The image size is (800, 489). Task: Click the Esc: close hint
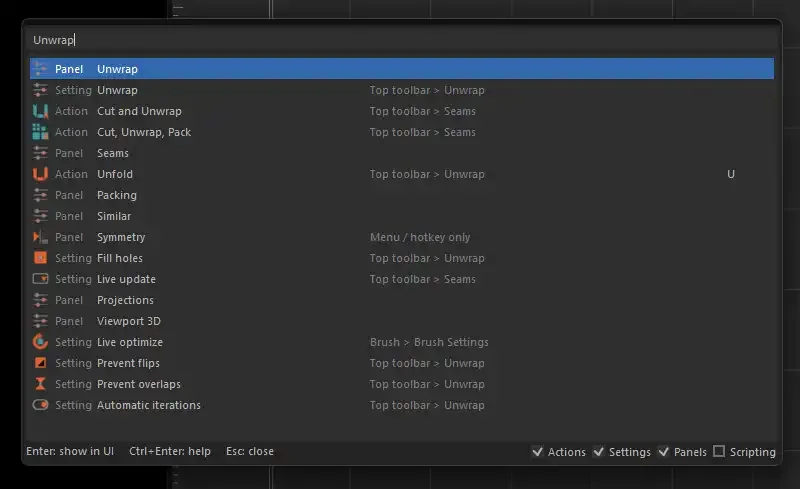click(250, 451)
